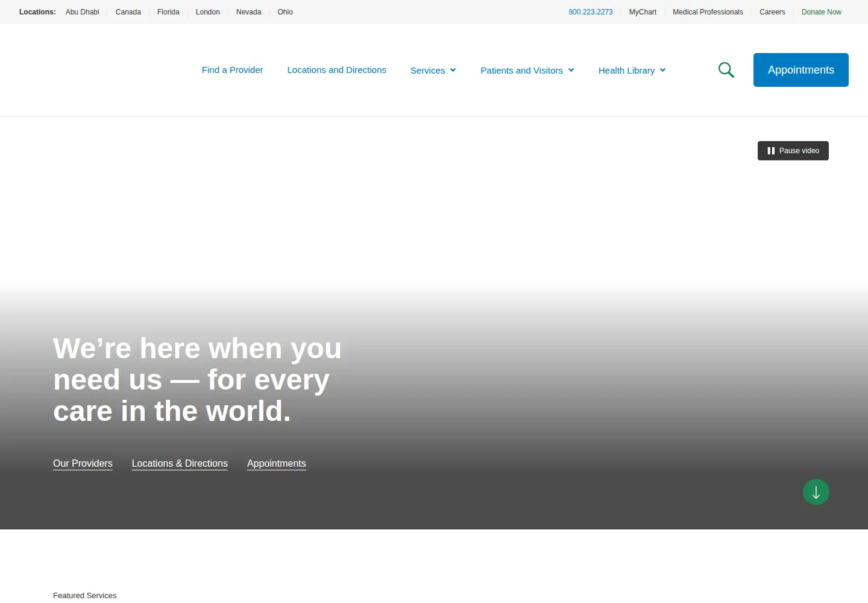Expand the Services dropdown menu
The height and width of the screenshot is (603, 868).
[433, 71]
